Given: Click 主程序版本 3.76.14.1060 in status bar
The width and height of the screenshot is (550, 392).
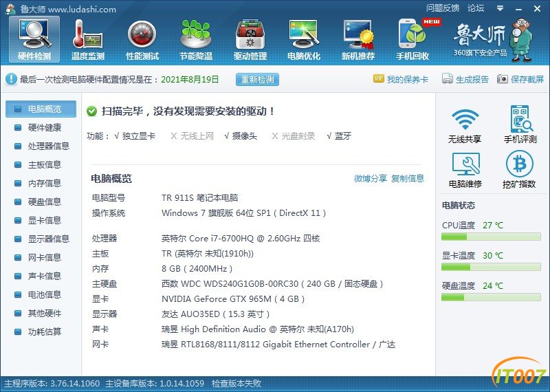Looking at the screenshot, I should pyautogui.click(x=52, y=384).
